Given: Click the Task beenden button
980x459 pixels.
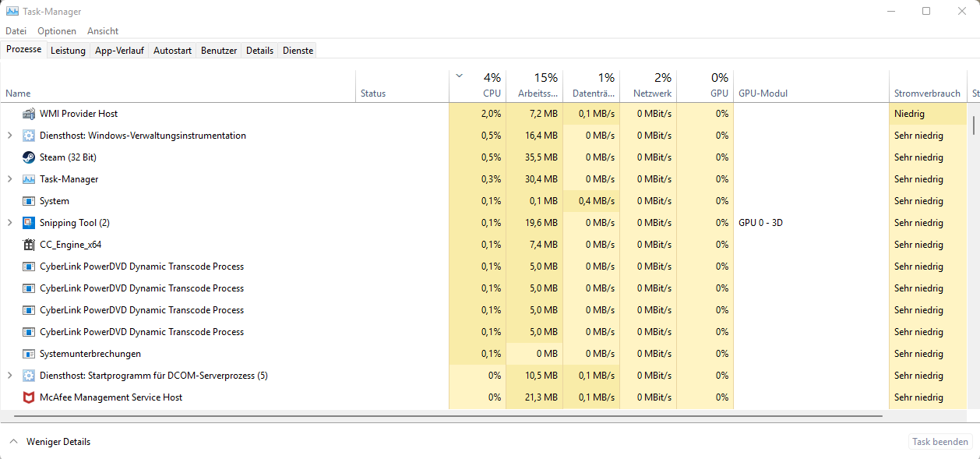Looking at the screenshot, I should point(940,442).
